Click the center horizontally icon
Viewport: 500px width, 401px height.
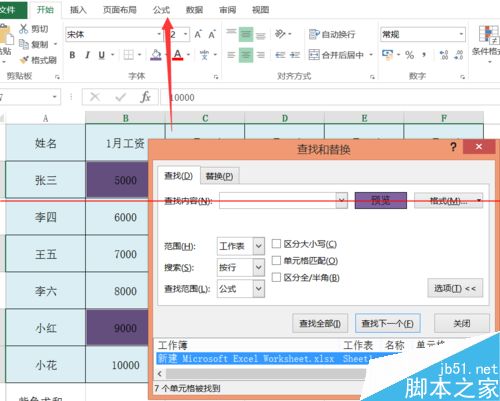[x=246, y=55]
